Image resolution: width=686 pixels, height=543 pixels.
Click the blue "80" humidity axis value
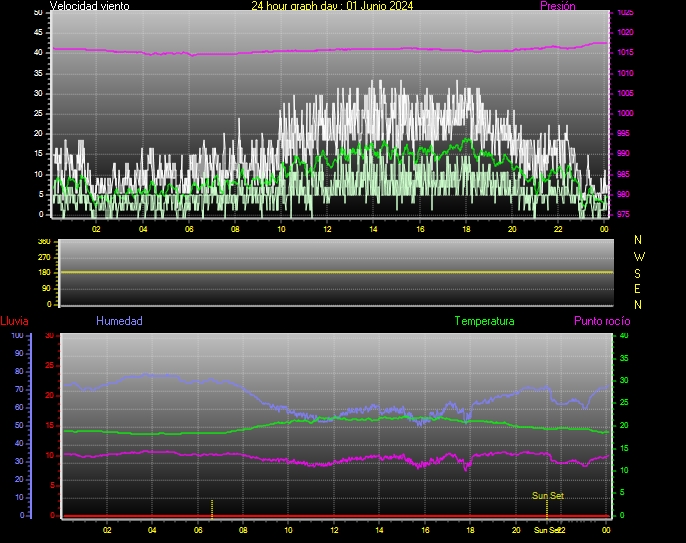coord(19,371)
